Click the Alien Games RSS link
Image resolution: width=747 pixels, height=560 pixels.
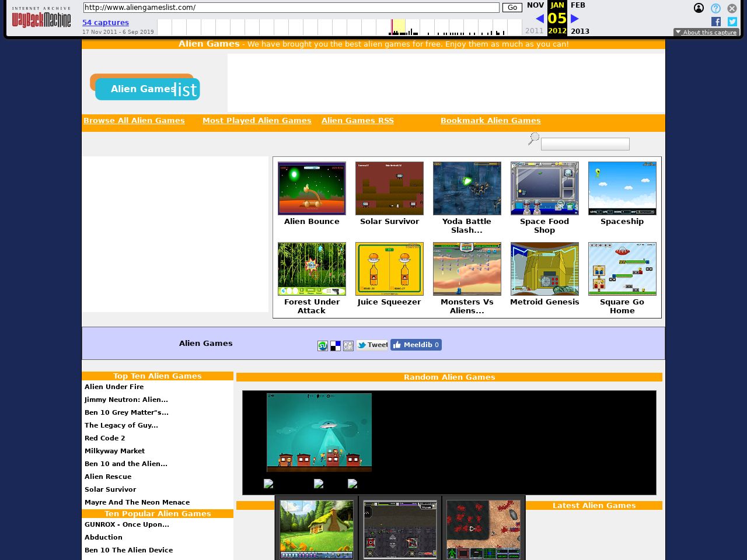point(357,121)
